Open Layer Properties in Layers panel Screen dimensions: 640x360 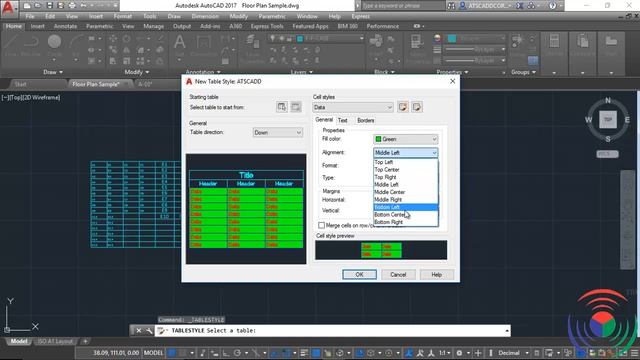tap(252, 42)
